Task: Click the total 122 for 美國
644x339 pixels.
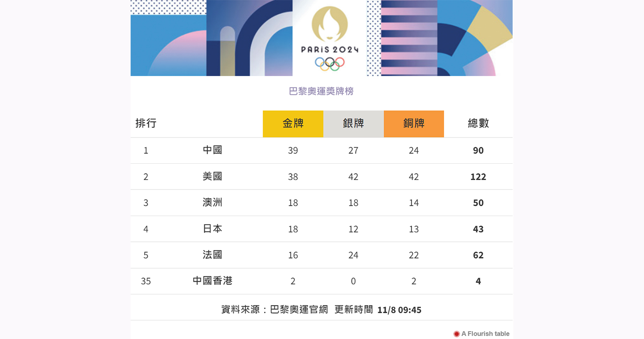Action: click(478, 177)
